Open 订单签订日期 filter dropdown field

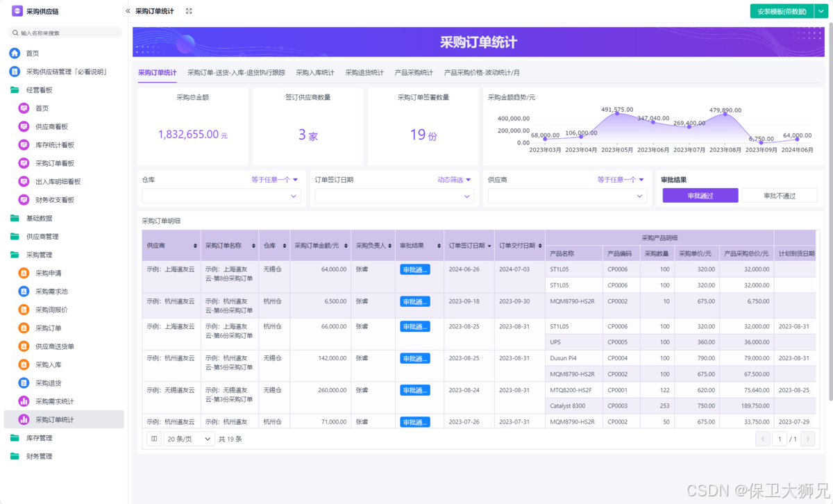click(x=394, y=196)
